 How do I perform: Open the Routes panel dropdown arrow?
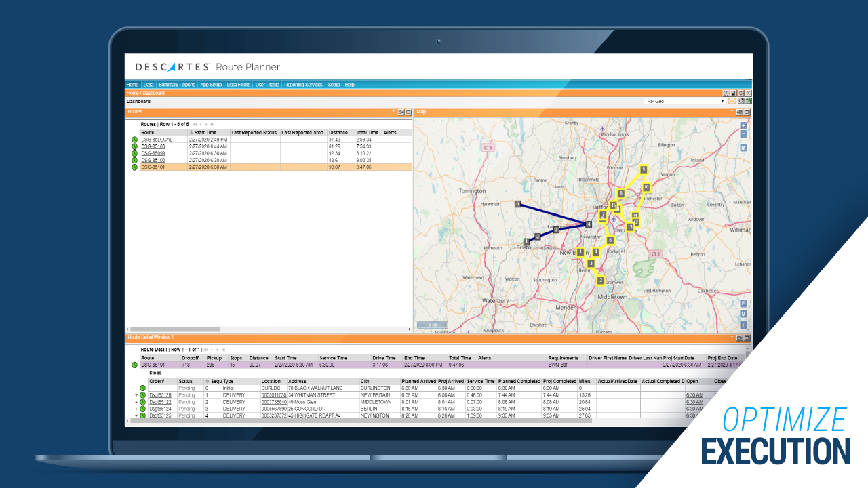coord(394,110)
